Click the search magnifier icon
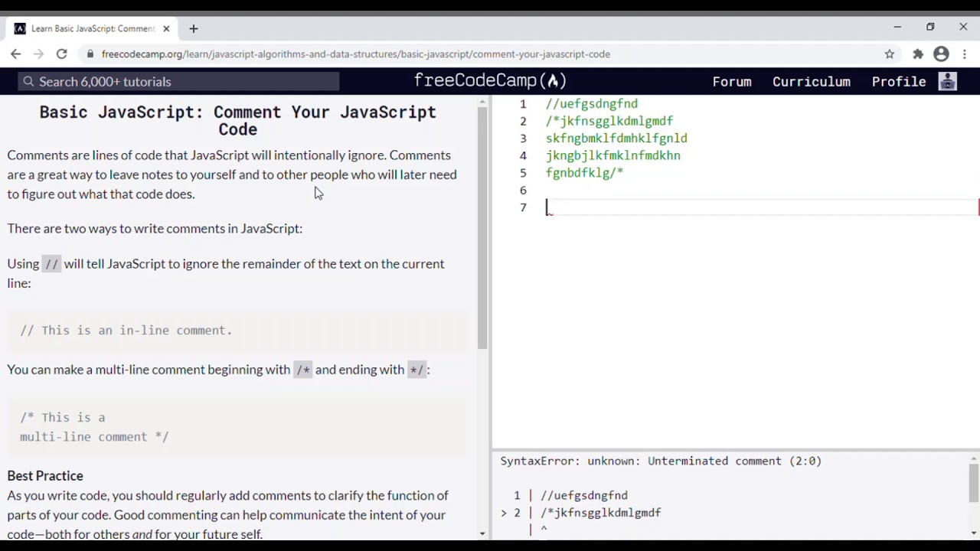The height and width of the screenshot is (551, 980). pyautogui.click(x=28, y=82)
